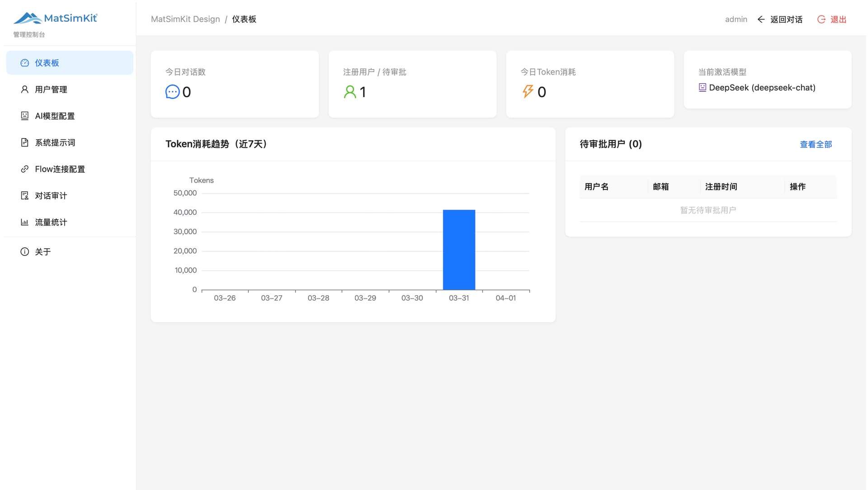Viewport: 868px width, 490px height.
Task: Click the 关于 about info icon
Action: (x=24, y=252)
